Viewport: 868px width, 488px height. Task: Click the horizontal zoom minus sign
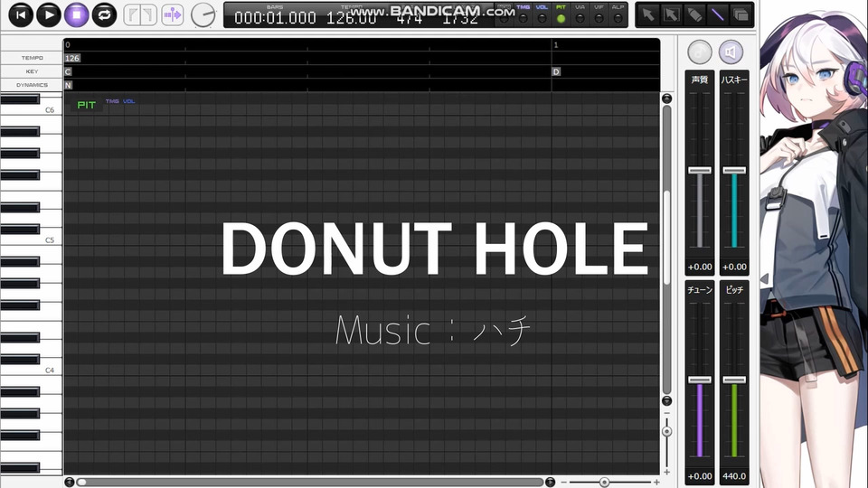[563, 483]
